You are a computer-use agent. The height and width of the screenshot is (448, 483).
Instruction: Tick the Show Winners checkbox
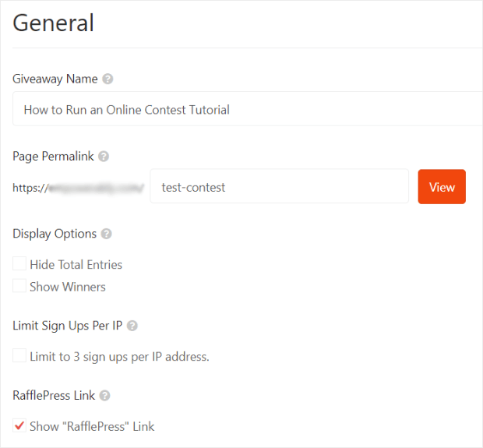(x=19, y=286)
